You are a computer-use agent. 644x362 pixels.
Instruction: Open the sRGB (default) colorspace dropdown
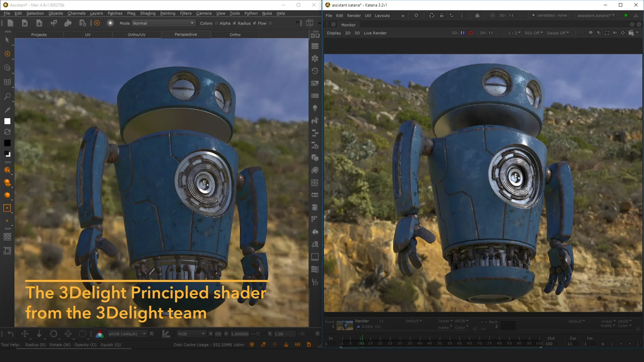[x=127, y=334]
